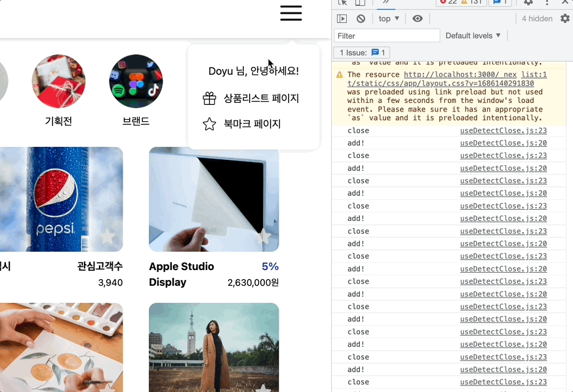Show more DevTools tabs with the » chevron
573x392 pixels.
pyautogui.click(x=385, y=2)
